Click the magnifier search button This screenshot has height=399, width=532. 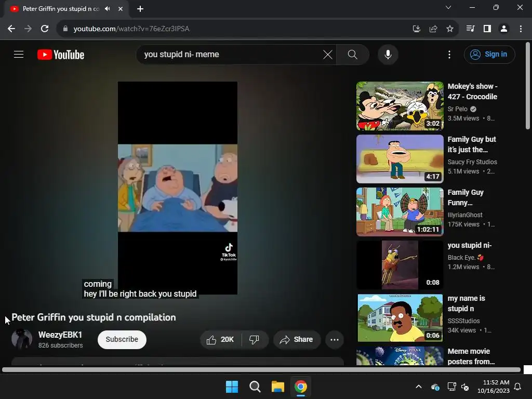[x=353, y=54]
